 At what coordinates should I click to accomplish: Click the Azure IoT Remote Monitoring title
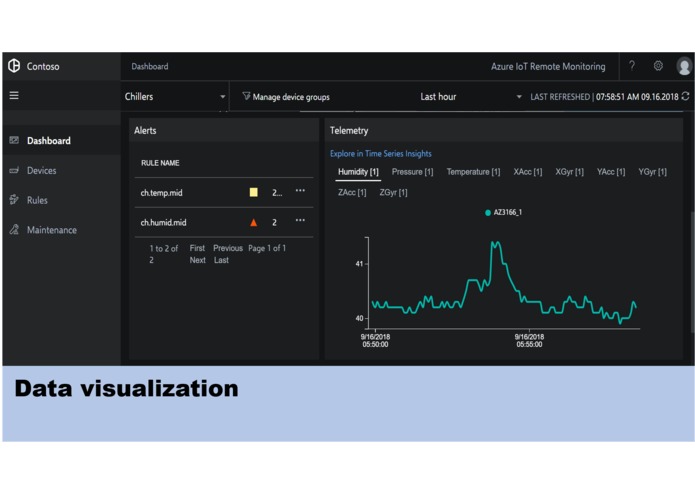pos(548,66)
